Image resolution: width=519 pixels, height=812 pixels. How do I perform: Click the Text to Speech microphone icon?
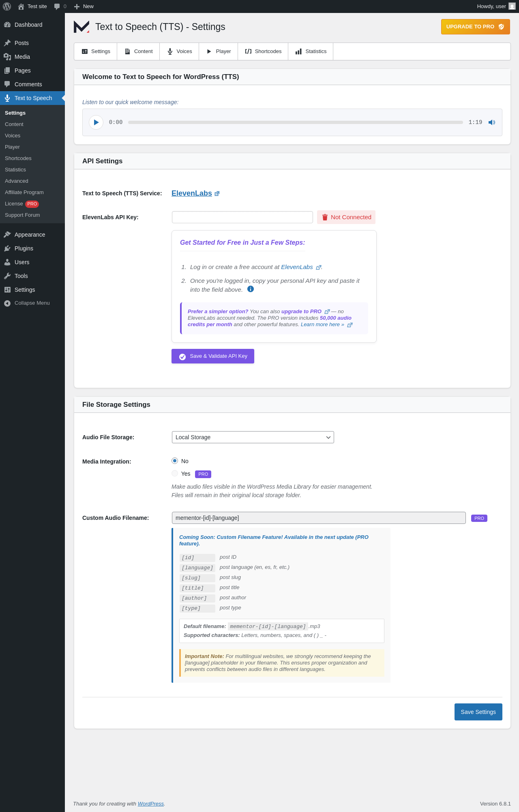coord(7,98)
